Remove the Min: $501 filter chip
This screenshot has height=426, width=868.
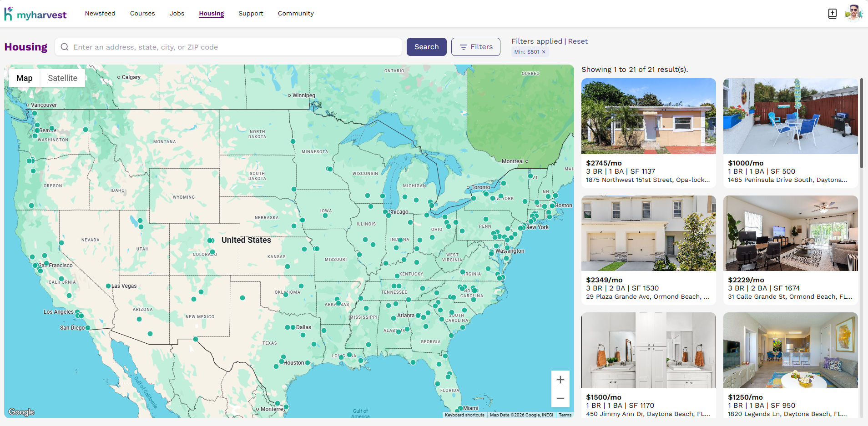(544, 52)
